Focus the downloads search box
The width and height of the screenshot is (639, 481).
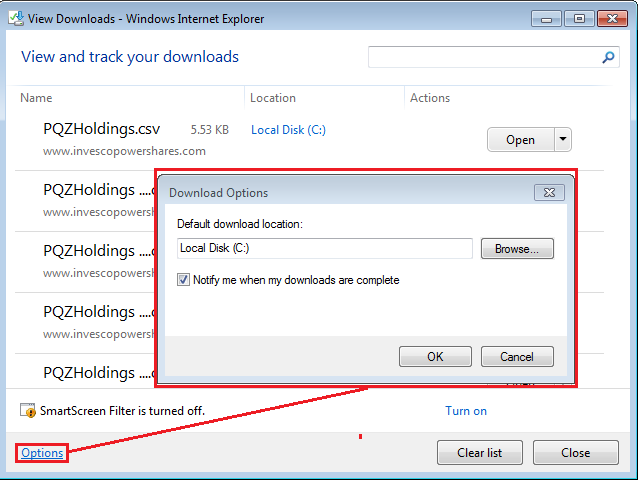coord(485,58)
